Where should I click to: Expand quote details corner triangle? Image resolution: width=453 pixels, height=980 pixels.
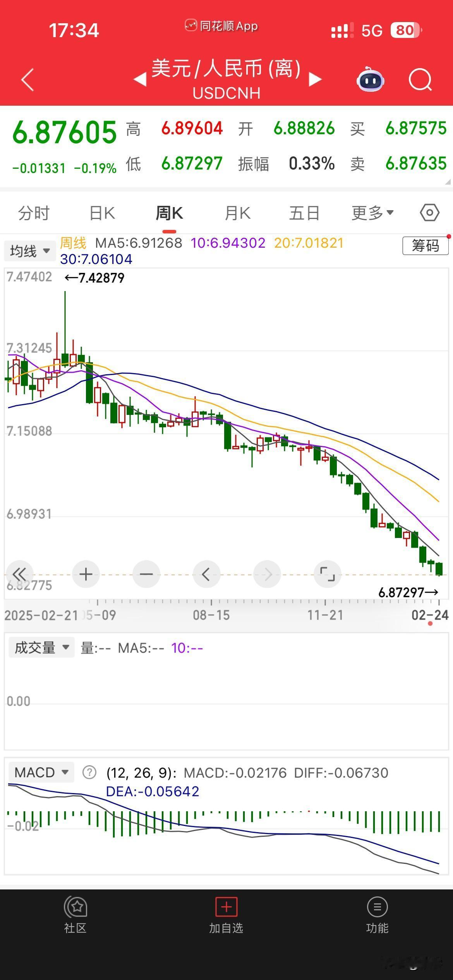coord(448,182)
